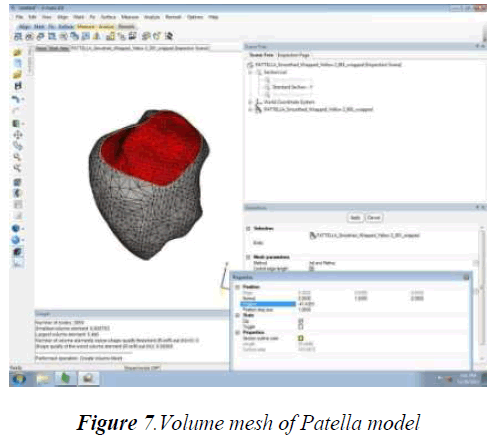
Task: Switch to the Inspection Page tab
Action: [x=293, y=55]
